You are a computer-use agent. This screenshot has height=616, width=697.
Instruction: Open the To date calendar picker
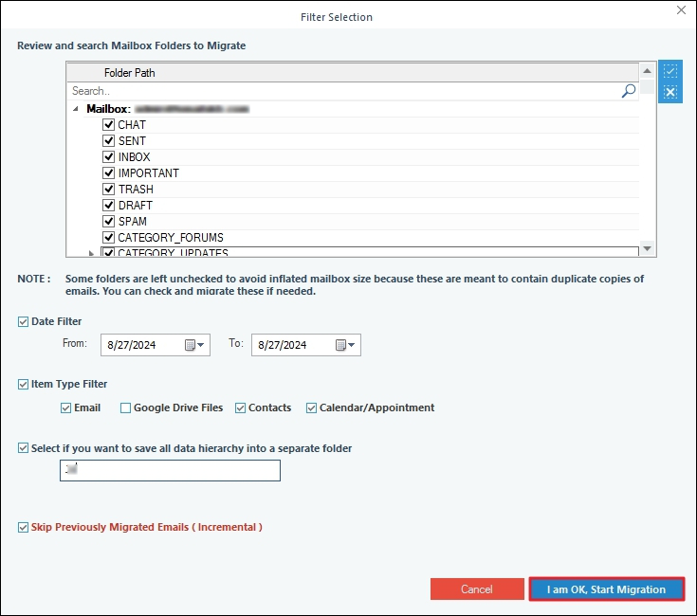click(x=345, y=345)
